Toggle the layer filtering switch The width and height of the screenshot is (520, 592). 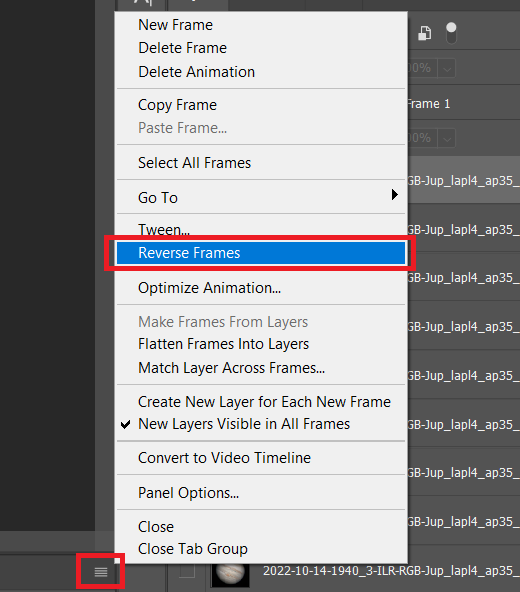pos(451,33)
